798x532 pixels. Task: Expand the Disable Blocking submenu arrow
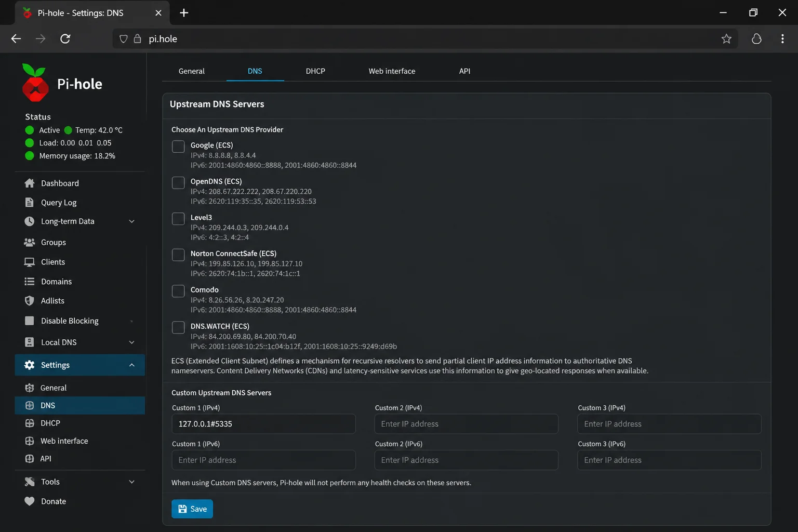[x=131, y=321]
